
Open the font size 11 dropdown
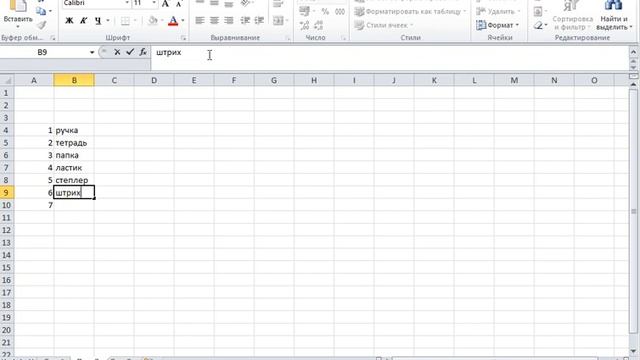pyautogui.click(x=153, y=3)
